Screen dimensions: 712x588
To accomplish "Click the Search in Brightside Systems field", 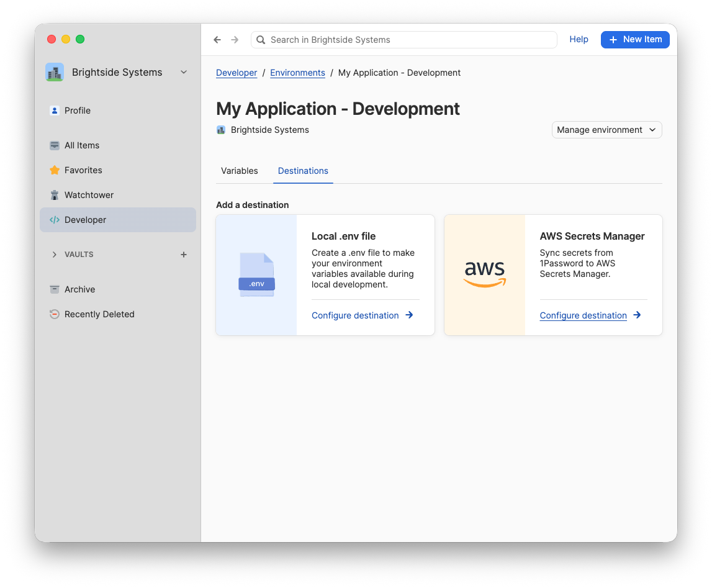I will click(403, 39).
